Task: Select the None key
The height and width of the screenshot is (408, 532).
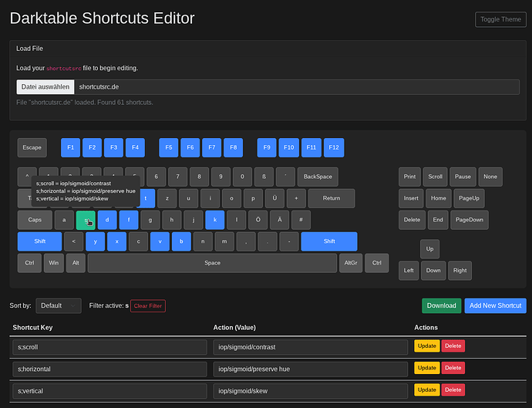Action: tap(490, 177)
